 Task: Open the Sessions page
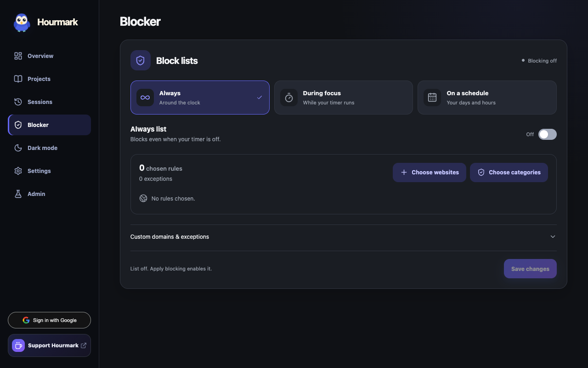(49, 102)
